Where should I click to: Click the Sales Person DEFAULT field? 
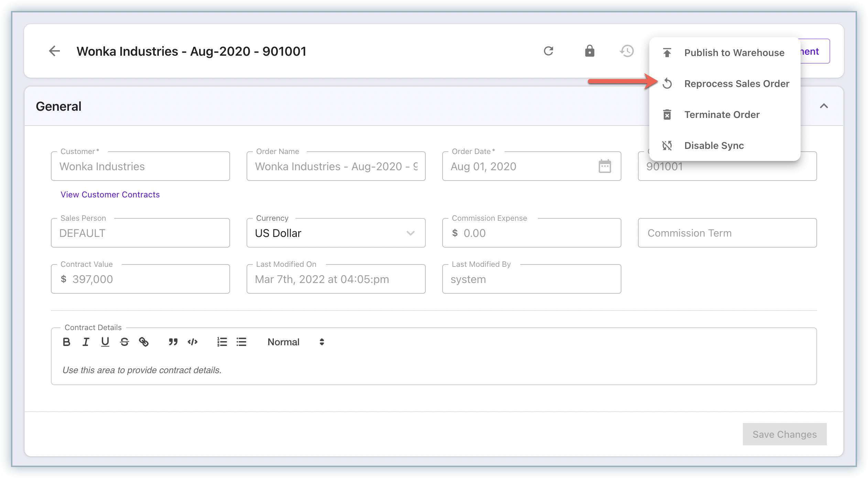click(x=140, y=233)
